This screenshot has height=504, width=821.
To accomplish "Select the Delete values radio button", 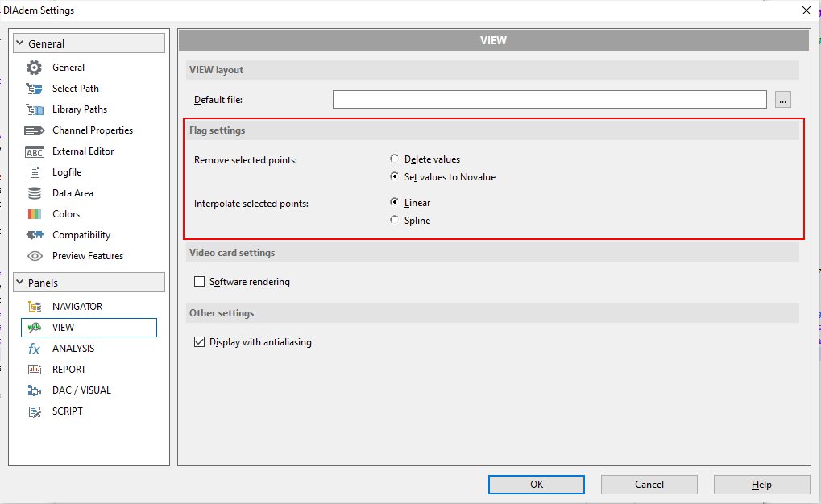I will (x=395, y=159).
